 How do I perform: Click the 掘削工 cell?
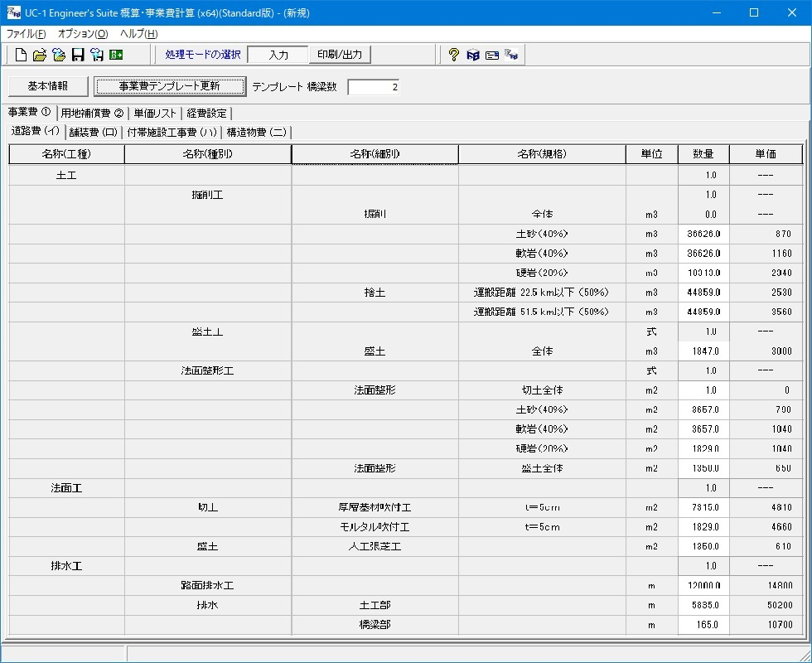(x=208, y=195)
